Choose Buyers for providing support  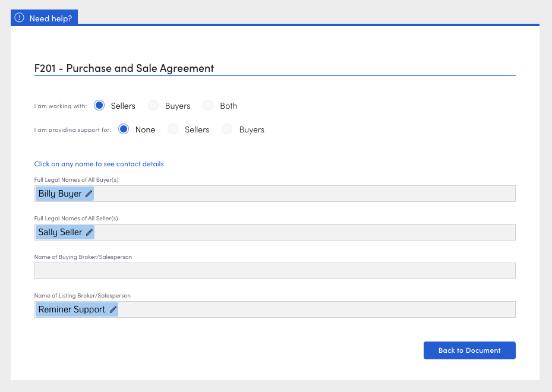coord(227,129)
